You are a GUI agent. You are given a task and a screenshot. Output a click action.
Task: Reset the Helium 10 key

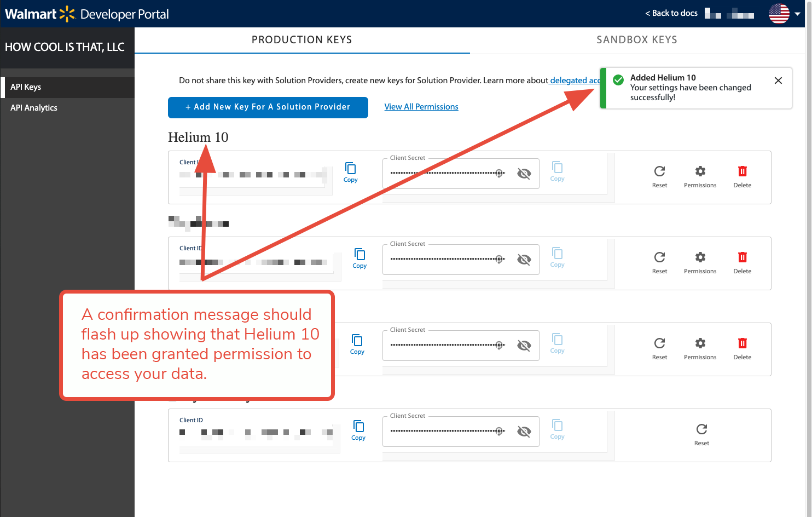coord(659,176)
